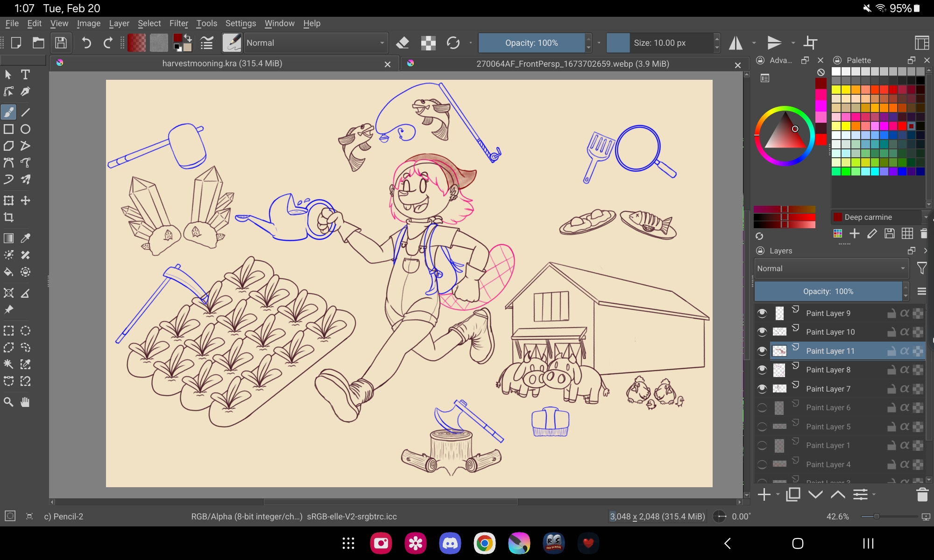This screenshot has width=934, height=560.
Task: Open the Filter menu
Action: point(178,23)
